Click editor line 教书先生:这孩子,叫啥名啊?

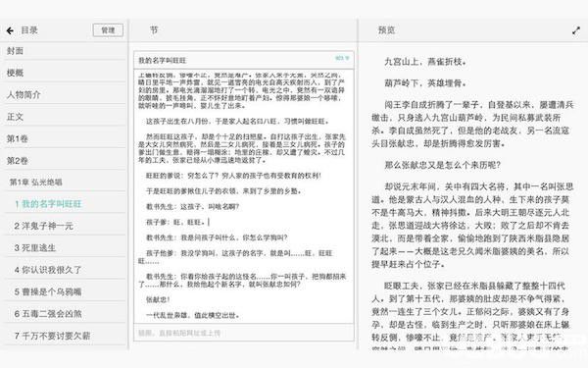[x=192, y=206]
